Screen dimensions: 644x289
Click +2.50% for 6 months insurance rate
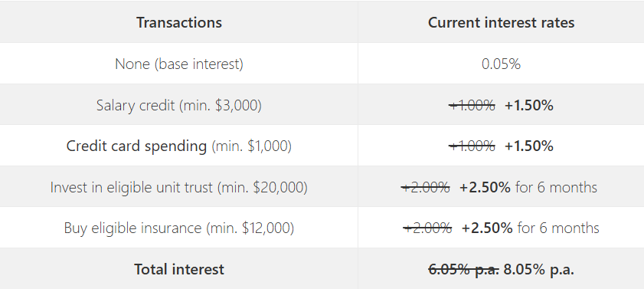pos(530,228)
